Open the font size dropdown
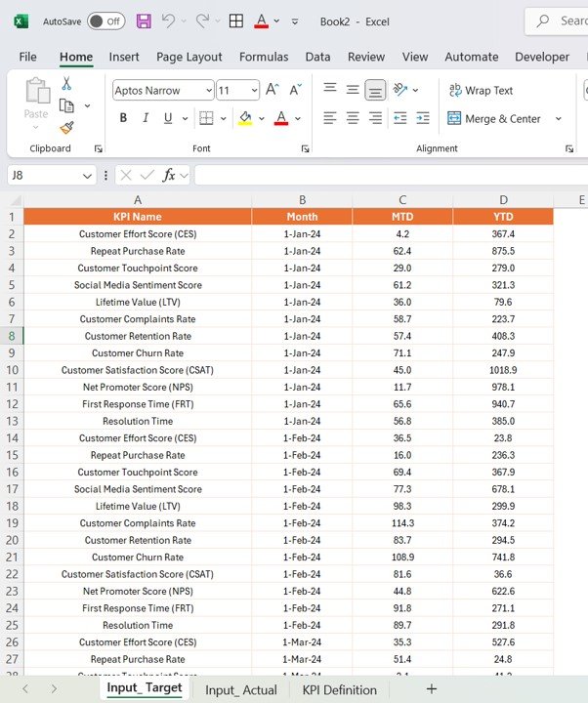588x703 pixels. click(253, 91)
